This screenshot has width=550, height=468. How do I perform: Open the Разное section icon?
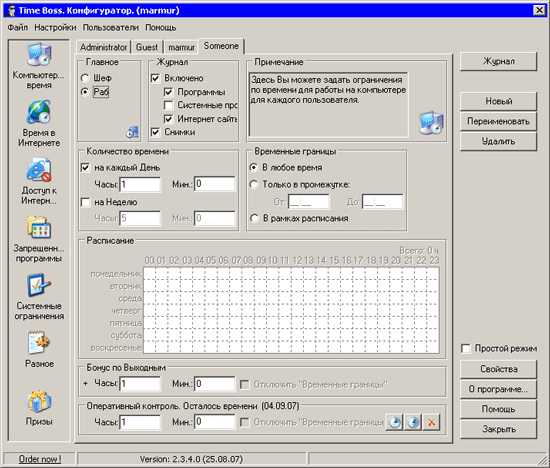pos(39,343)
